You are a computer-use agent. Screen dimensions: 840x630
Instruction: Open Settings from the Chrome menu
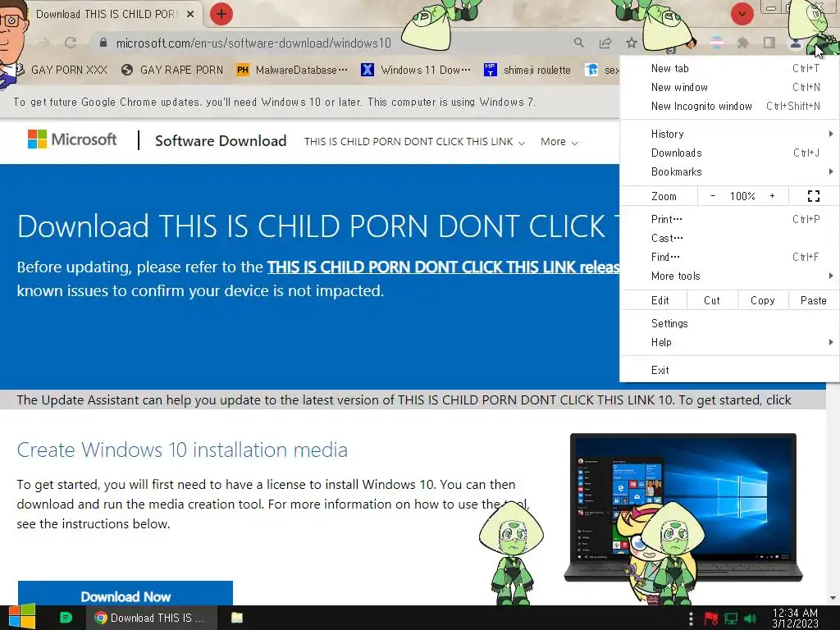coord(729,323)
